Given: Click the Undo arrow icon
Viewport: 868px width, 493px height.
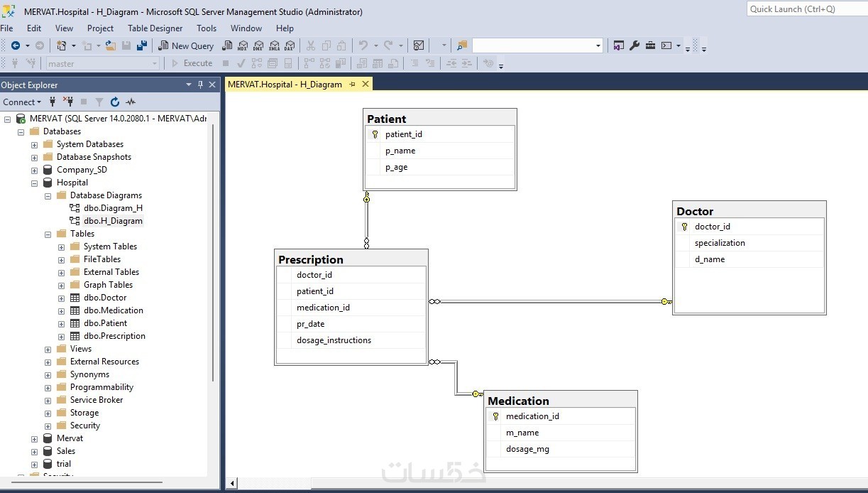Looking at the screenshot, I should point(363,45).
